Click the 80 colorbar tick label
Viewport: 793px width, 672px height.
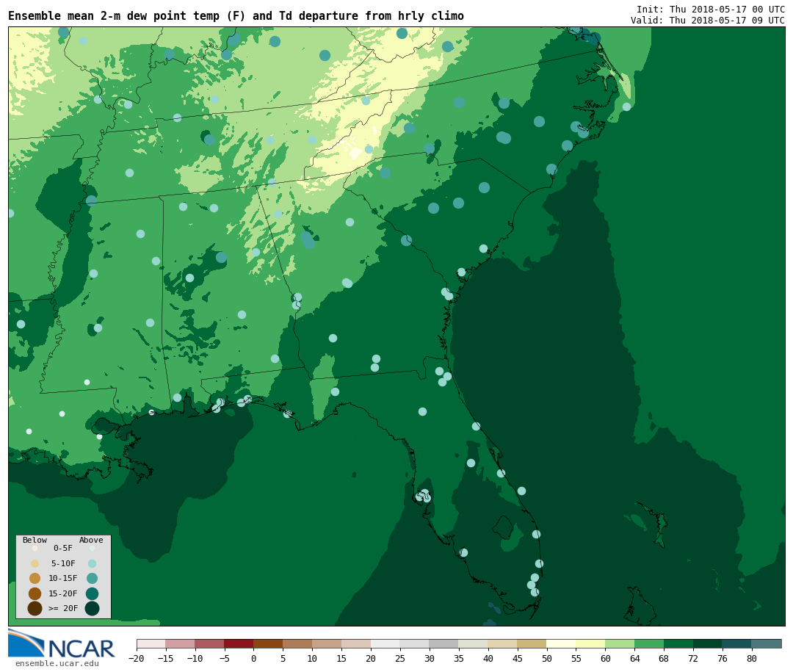752,658
